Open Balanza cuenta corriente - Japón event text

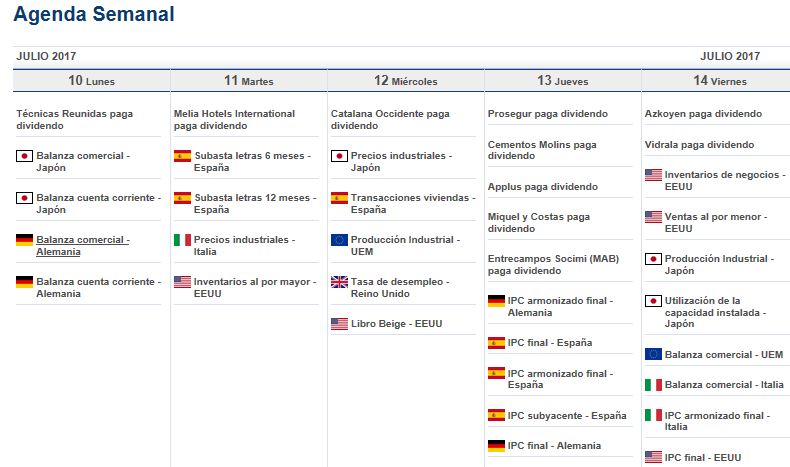98,204
